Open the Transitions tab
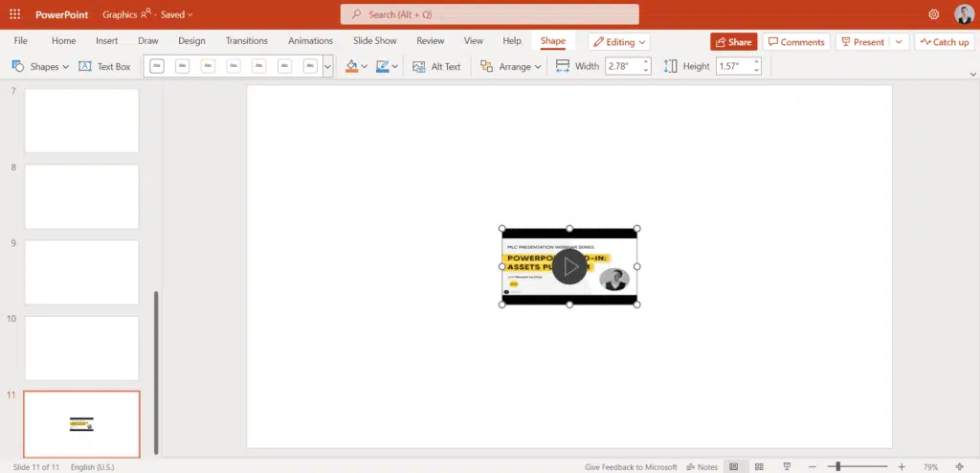980x473 pixels. click(x=247, y=41)
